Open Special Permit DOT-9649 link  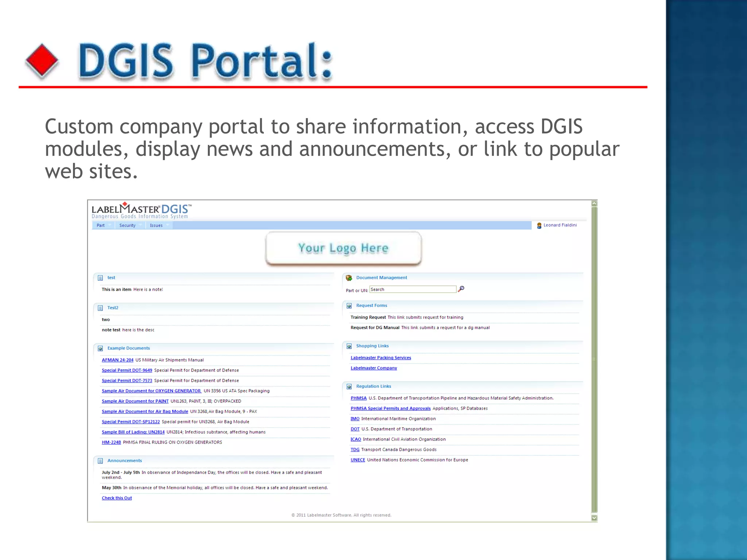pyautogui.click(x=127, y=370)
